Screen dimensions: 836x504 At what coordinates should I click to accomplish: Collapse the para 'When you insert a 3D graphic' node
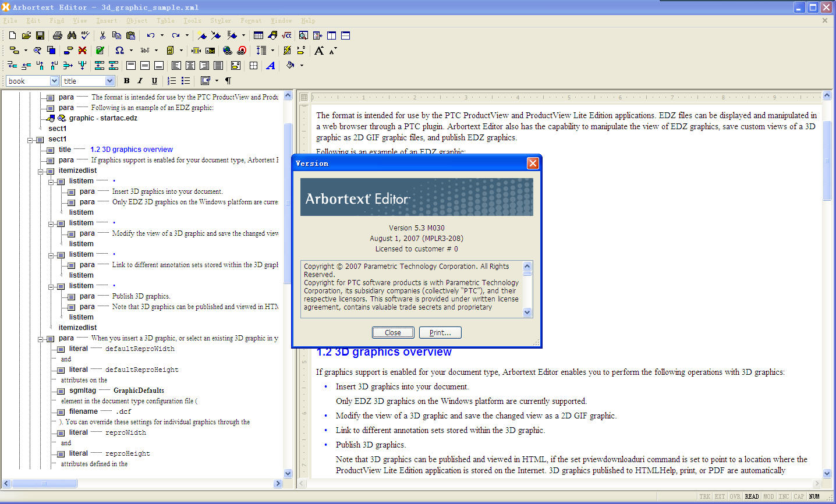(x=41, y=339)
